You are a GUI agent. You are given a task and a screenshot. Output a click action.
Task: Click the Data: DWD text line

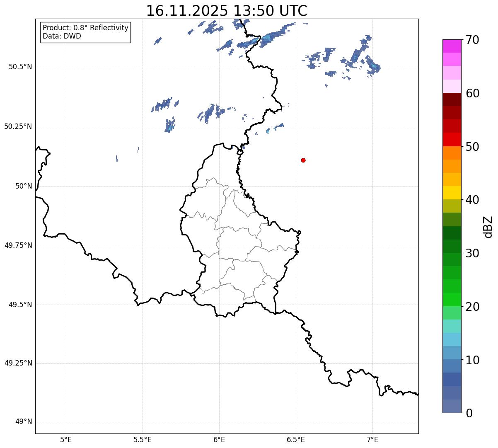[62, 36]
